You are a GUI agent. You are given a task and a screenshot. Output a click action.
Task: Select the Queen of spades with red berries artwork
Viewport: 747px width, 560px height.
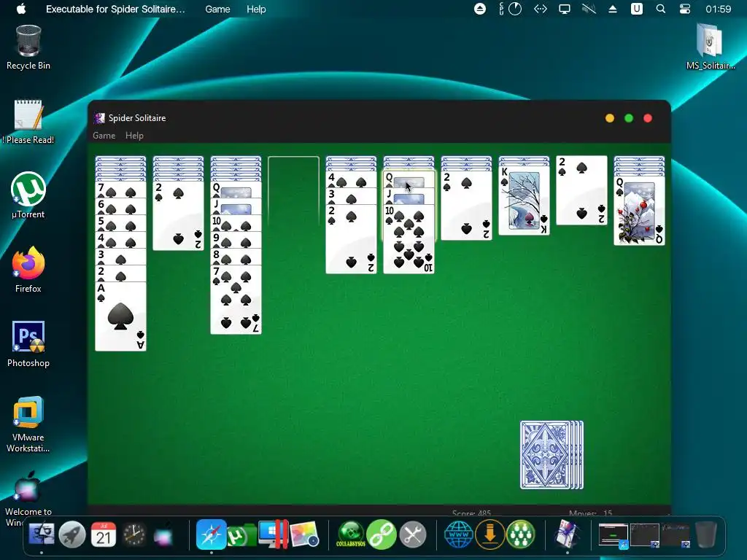(639, 211)
